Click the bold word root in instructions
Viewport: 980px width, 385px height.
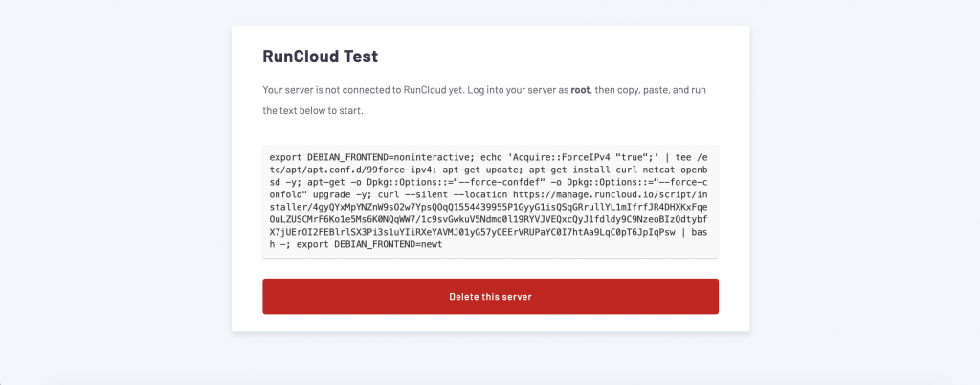(x=580, y=90)
